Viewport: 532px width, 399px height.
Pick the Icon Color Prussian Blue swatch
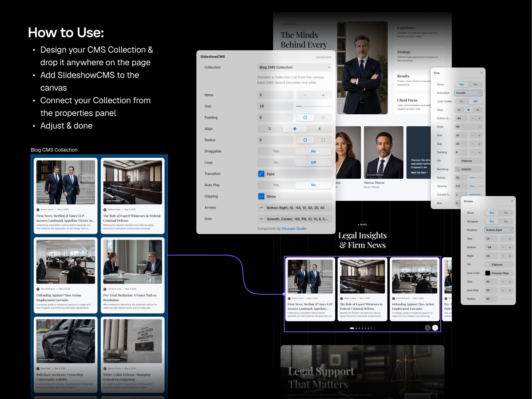tap(488, 273)
